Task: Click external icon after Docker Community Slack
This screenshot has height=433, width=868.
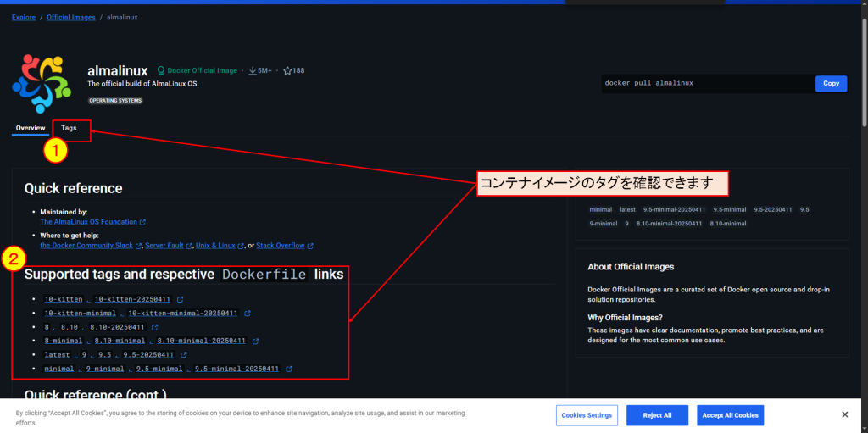Action: tap(139, 246)
